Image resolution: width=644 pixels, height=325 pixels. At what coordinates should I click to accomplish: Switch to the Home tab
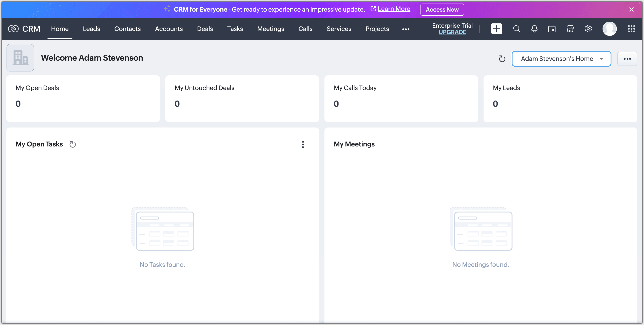pos(60,29)
